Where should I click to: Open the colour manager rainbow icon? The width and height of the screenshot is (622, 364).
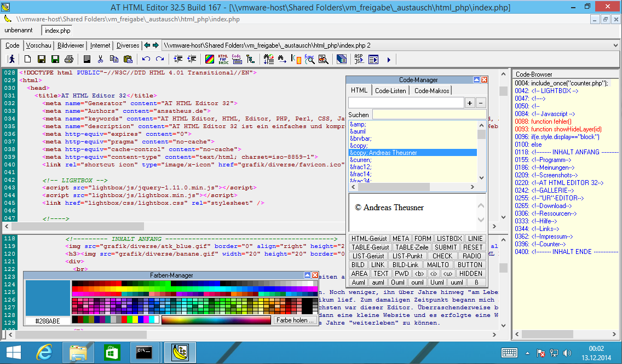(x=210, y=60)
